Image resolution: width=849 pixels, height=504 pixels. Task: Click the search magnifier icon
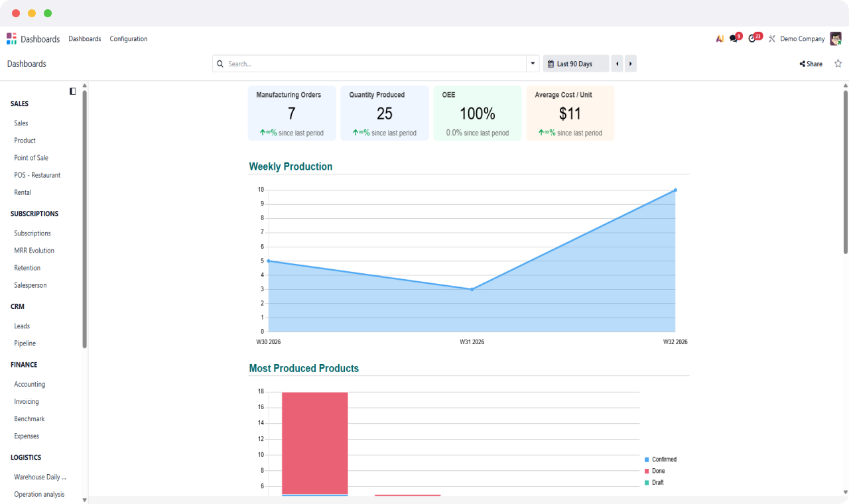pos(220,64)
